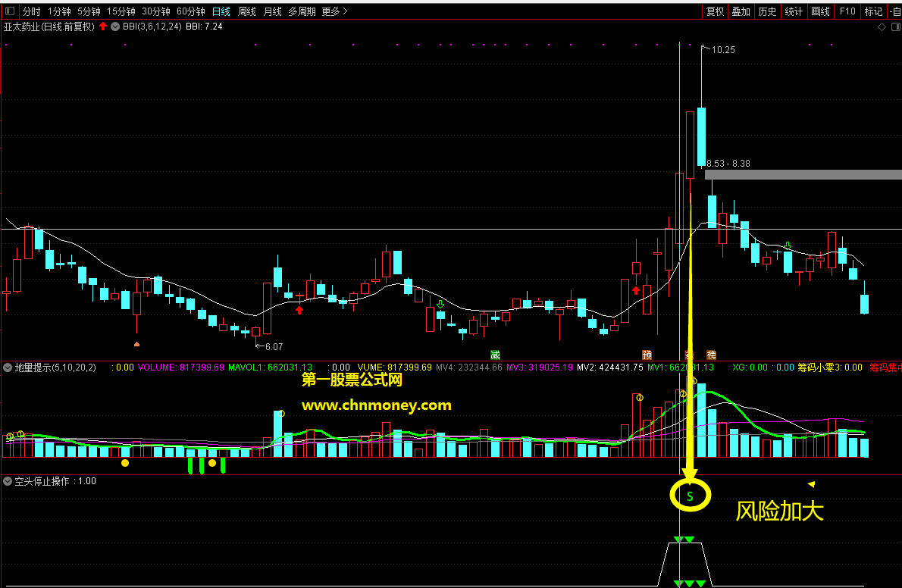Click the 预 marker below the candles

coord(647,355)
